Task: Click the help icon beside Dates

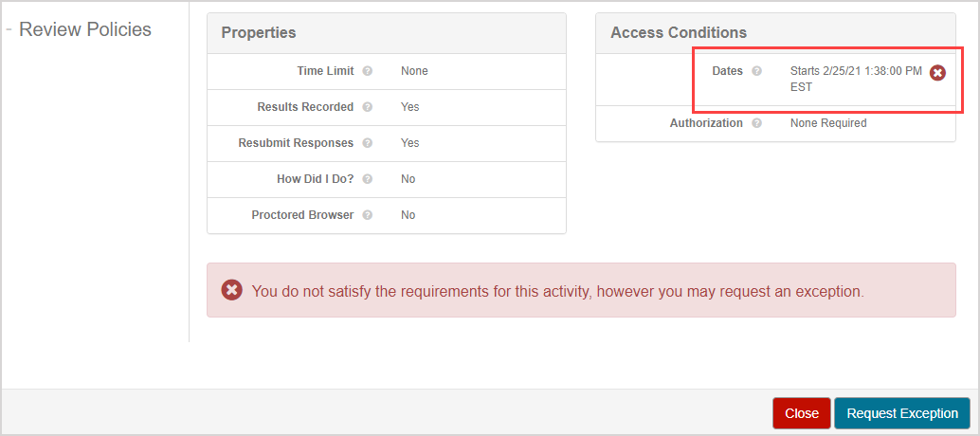Action: 756,71
